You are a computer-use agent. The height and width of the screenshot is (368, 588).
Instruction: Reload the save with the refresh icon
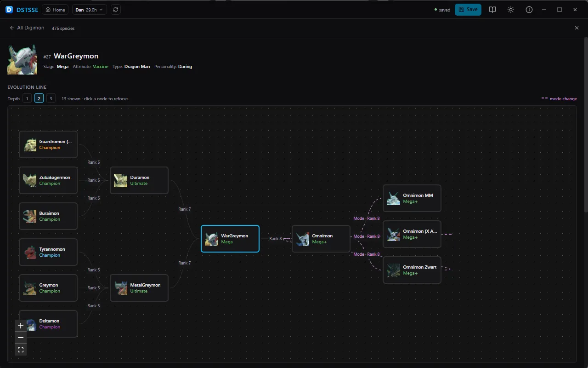[x=116, y=10]
